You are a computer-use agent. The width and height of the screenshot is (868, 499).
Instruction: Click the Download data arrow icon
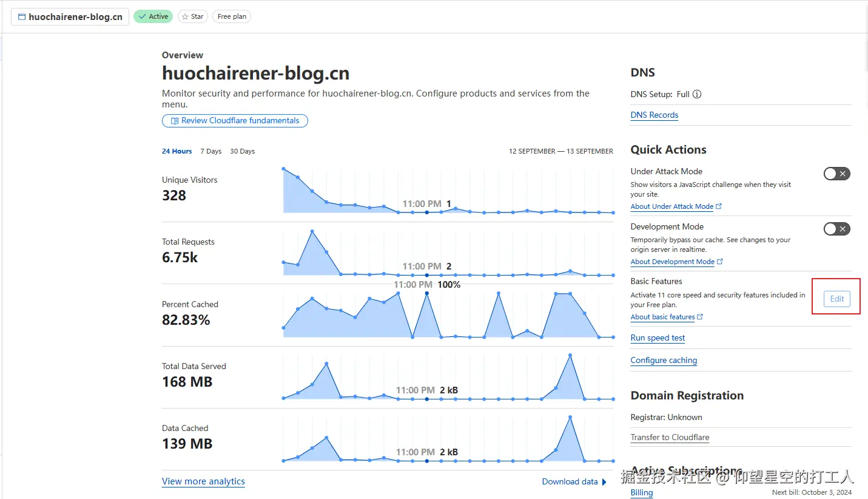point(604,482)
